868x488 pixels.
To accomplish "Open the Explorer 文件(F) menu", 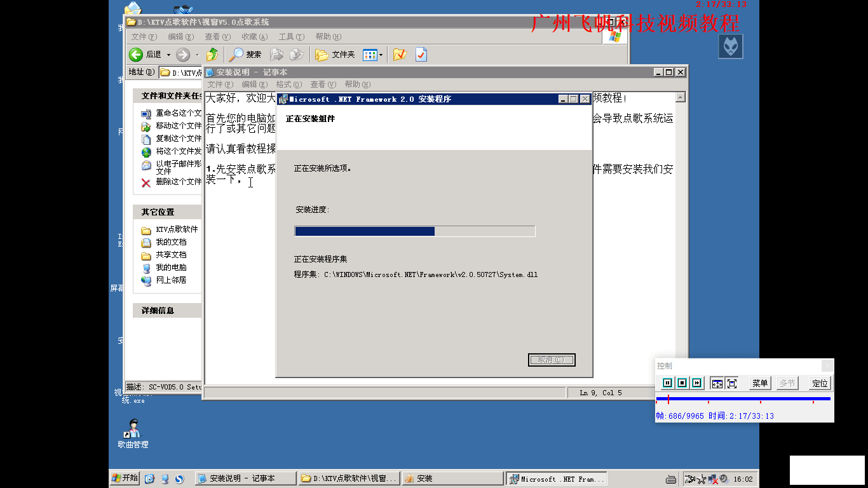I will point(144,37).
